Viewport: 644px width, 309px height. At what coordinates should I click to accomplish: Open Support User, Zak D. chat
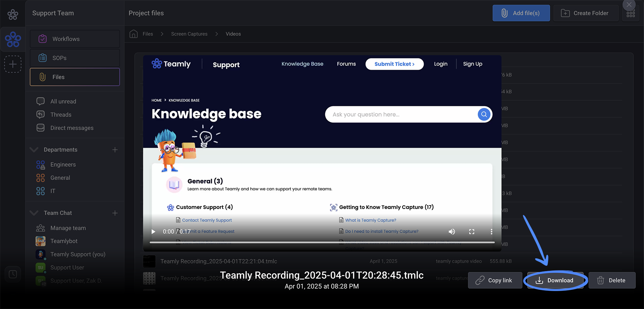pos(76,281)
